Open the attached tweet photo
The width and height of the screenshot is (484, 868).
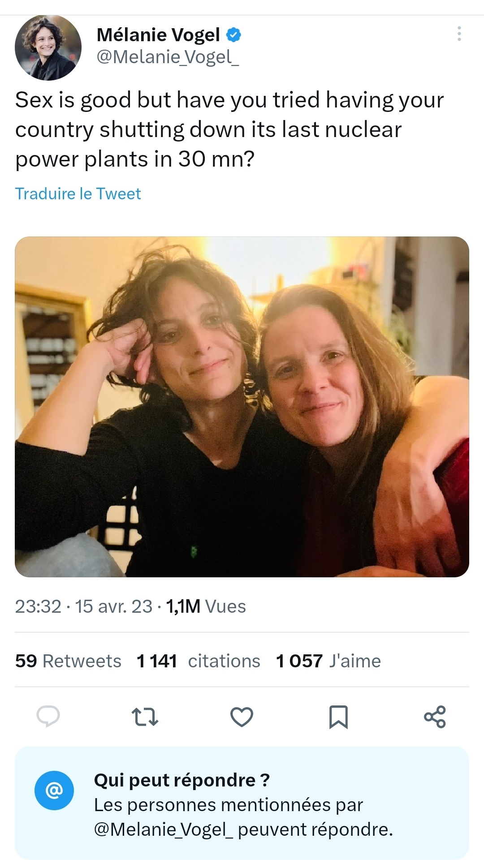pyautogui.click(x=242, y=407)
